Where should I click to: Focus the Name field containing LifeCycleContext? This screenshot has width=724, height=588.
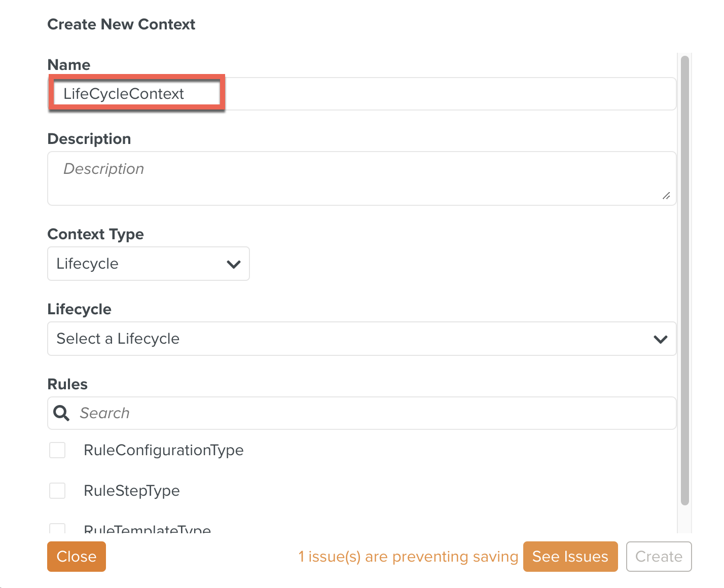coord(361,94)
